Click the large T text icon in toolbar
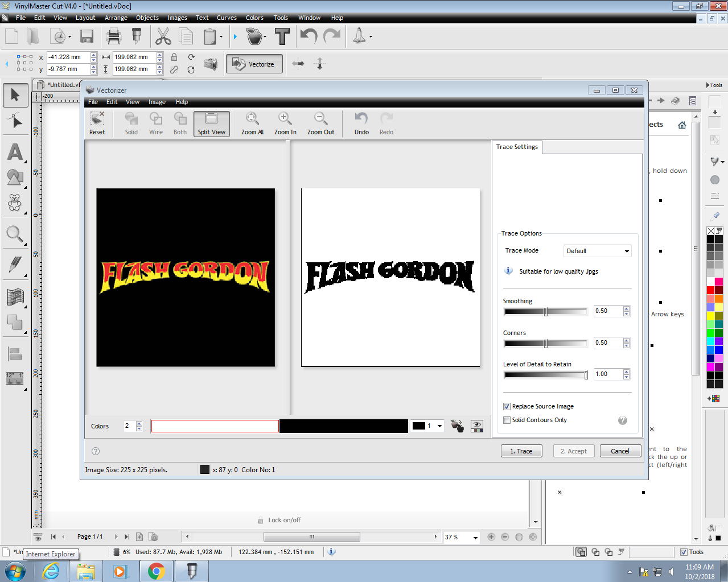Screen dimensions: 728x582 pos(282,37)
